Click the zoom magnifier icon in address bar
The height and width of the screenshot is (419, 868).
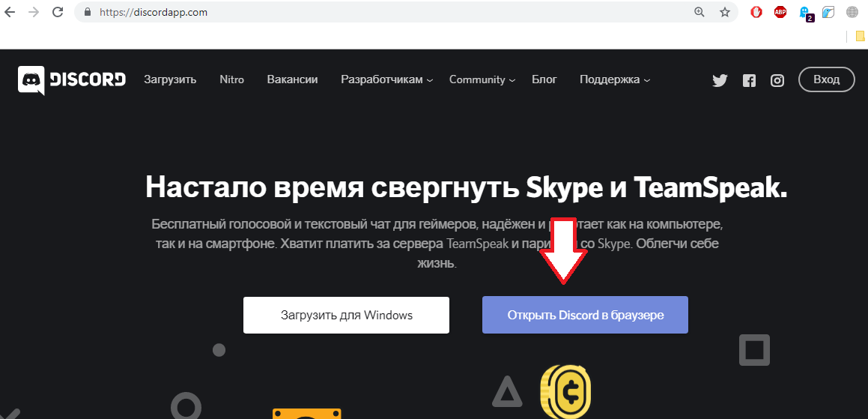699,12
